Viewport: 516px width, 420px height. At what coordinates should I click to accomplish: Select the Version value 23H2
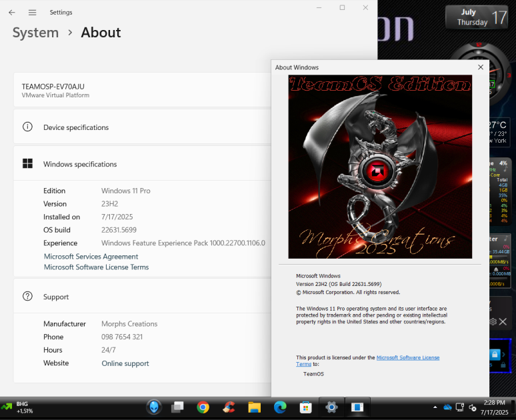109,204
